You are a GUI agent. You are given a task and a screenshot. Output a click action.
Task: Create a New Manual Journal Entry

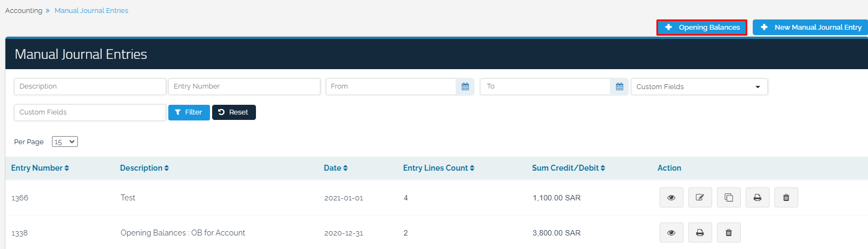pyautogui.click(x=810, y=28)
